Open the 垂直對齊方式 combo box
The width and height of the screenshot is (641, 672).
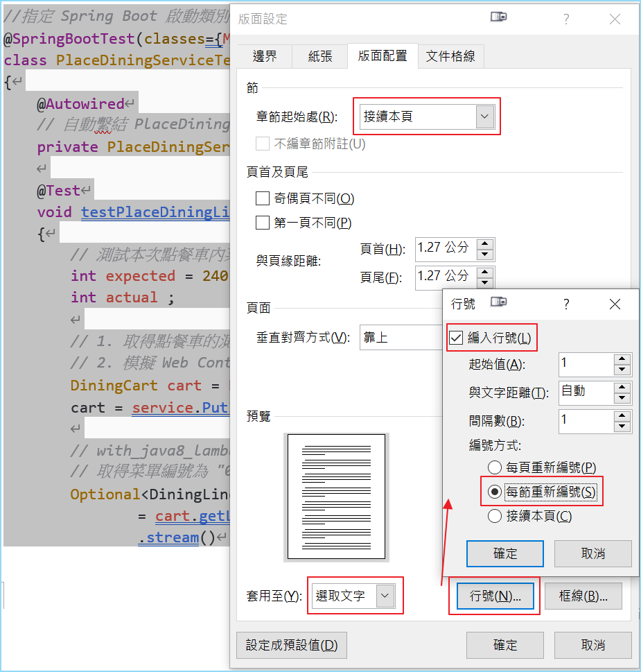tap(401, 338)
